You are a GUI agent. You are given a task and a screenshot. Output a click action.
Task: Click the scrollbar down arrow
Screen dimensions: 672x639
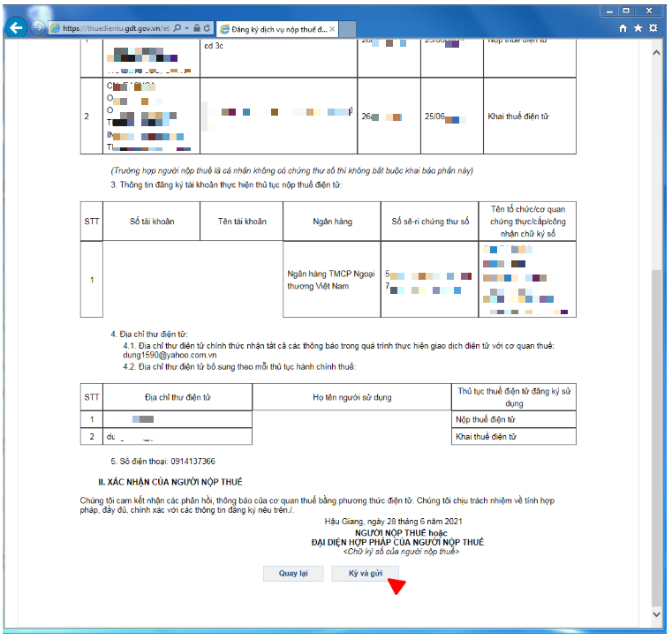tap(657, 614)
